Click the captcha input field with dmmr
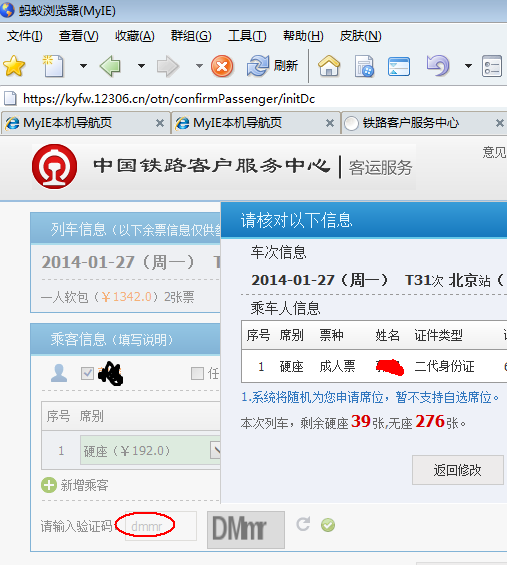This screenshot has width=507, height=565. (x=161, y=526)
